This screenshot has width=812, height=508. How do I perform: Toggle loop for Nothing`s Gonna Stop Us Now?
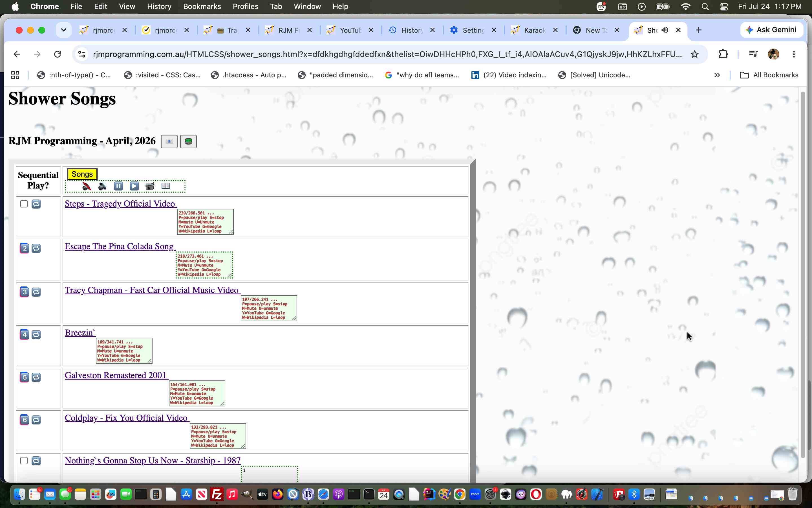click(x=36, y=461)
